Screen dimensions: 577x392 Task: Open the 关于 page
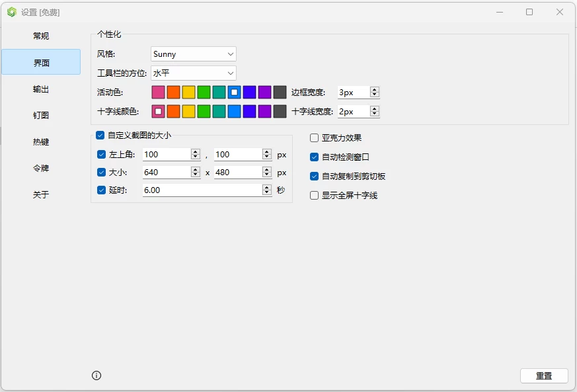click(x=40, y=195)
